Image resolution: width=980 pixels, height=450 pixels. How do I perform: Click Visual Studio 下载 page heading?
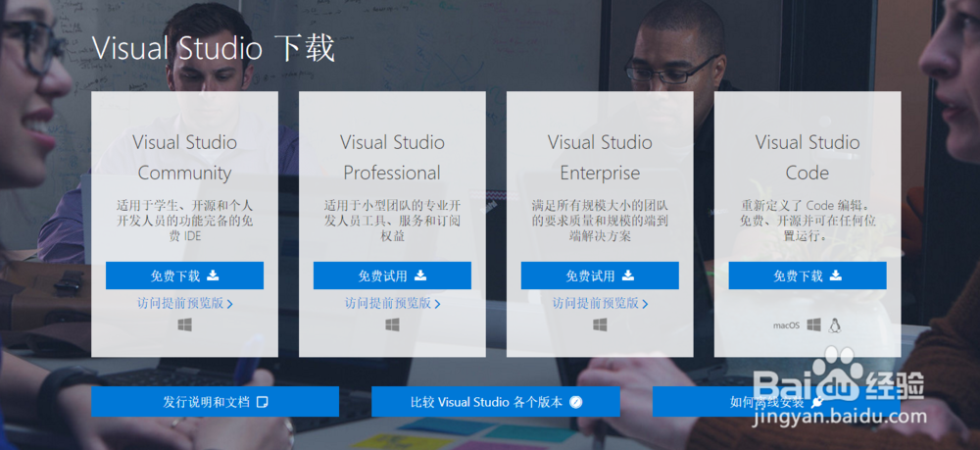213,49
